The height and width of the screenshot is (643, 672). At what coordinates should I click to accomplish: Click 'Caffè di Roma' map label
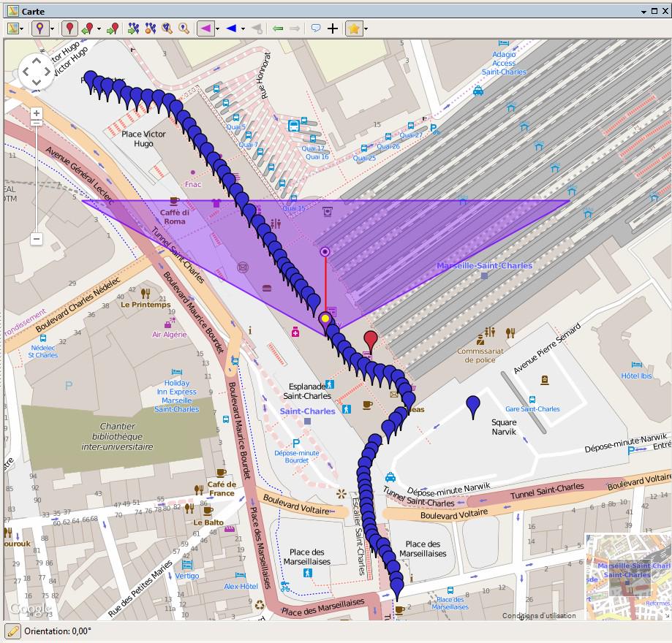point(175,217)
